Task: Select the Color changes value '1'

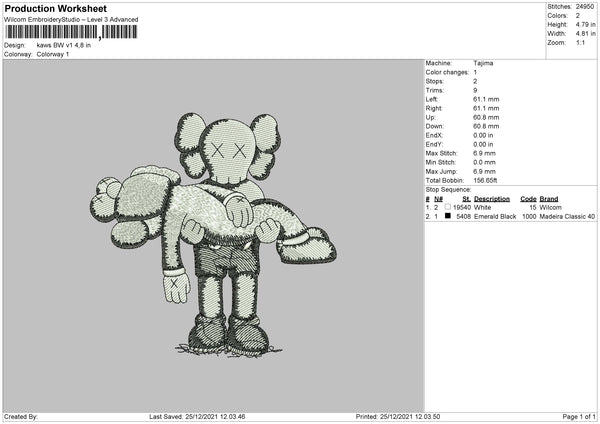Action: coord(475,72)
